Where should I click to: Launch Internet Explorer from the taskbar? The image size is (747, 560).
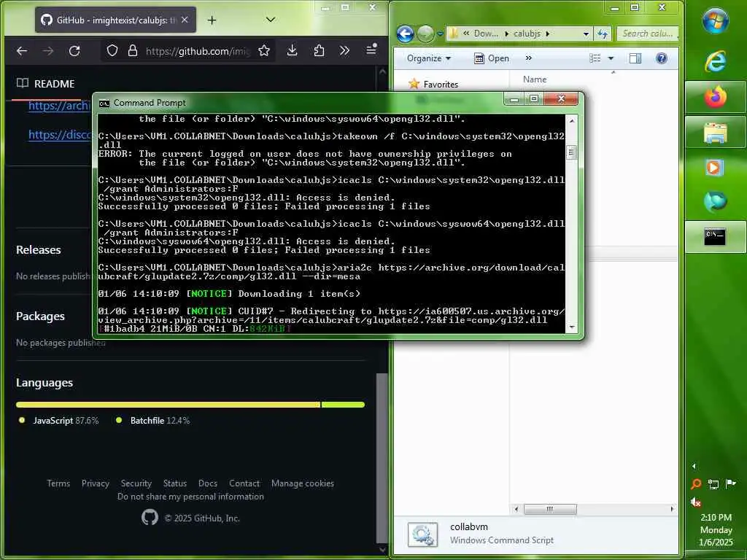715,61
